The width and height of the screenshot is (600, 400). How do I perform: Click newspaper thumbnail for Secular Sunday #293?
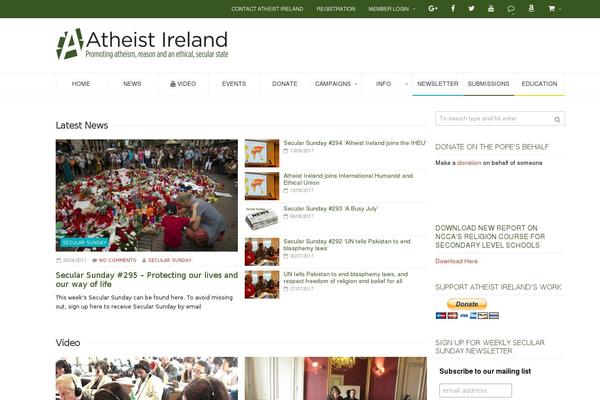click(x=262, y=219)
